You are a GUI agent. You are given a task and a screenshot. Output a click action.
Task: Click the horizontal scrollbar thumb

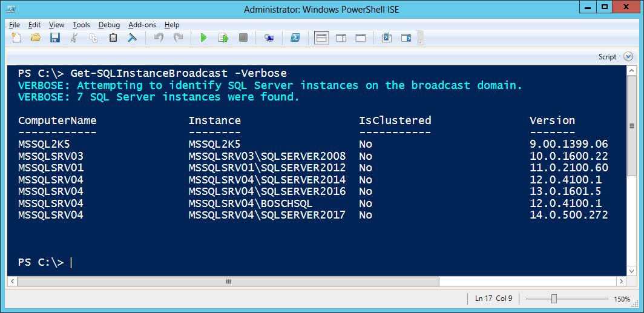pyautogui.click(x=228, y=282)
